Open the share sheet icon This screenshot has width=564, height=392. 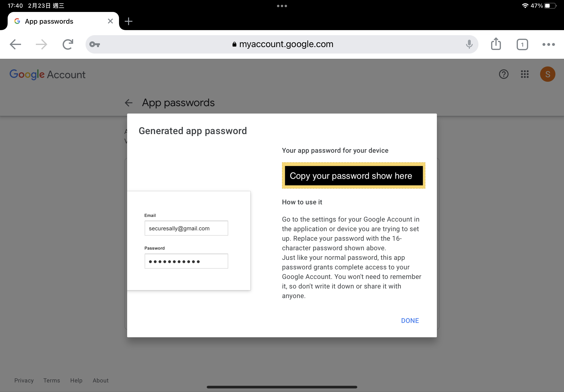[496, 44]
